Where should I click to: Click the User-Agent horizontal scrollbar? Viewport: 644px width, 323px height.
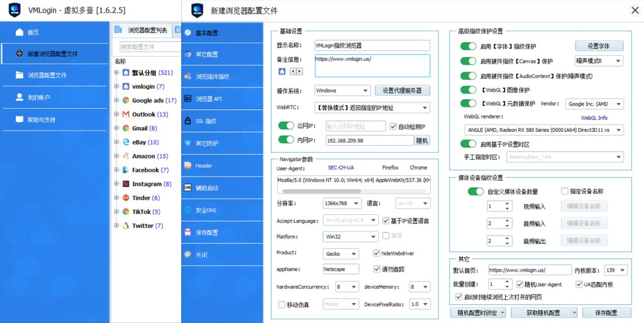click(321, 191)
